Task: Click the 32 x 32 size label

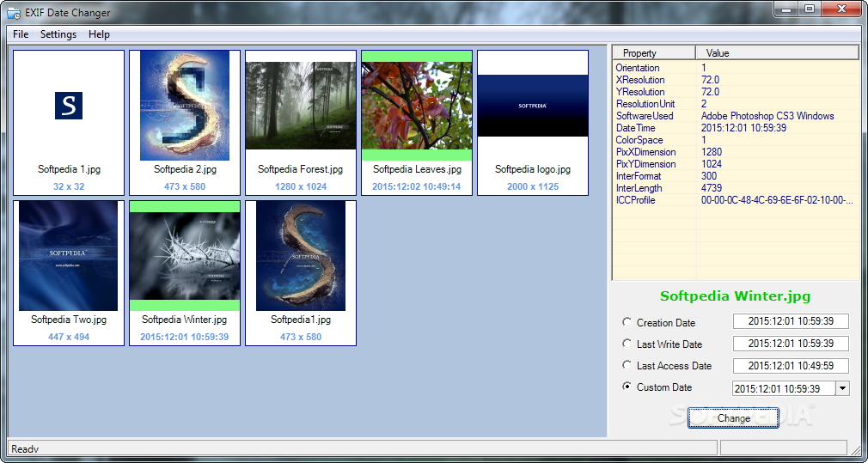Action: pyautogui.click(x=69, y=187)
